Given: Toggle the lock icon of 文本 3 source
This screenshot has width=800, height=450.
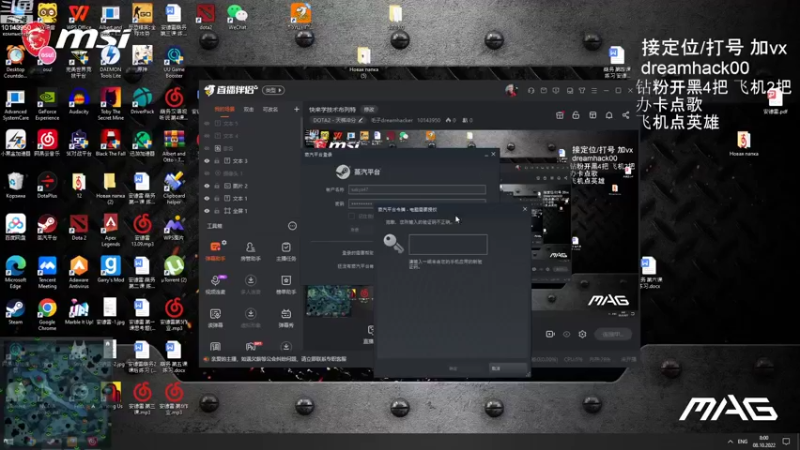Looking at the screenshot, I should (217, 161).
